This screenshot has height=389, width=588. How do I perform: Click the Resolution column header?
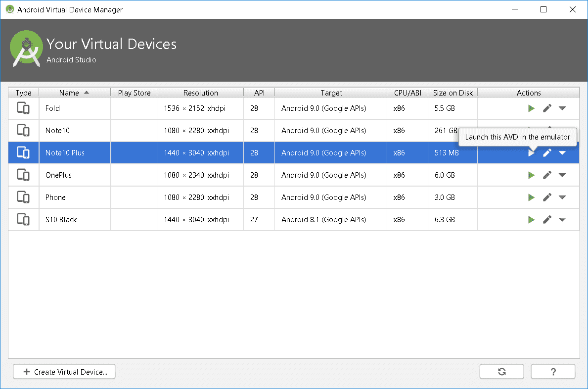coord(200,93)
